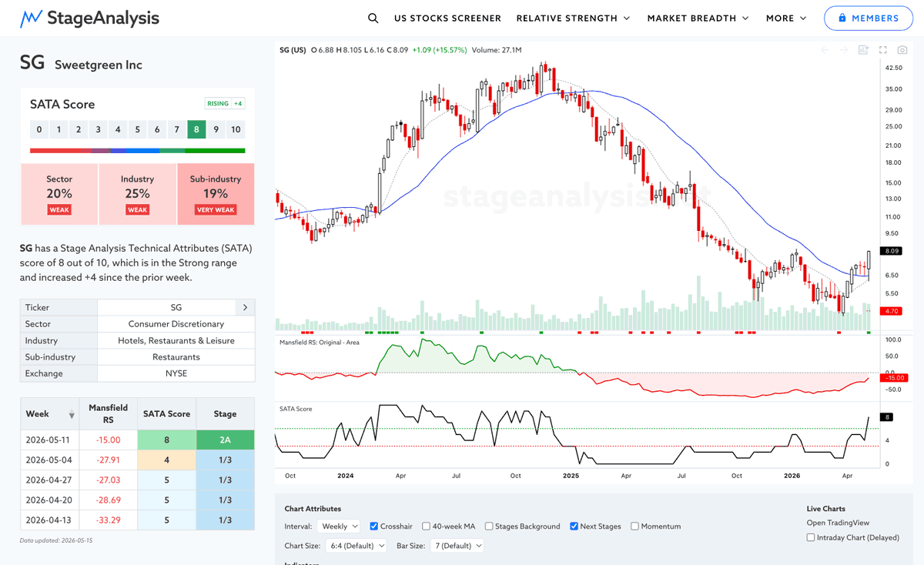
Task: Click the Mansfield RS column header
Action: (109, 414)
